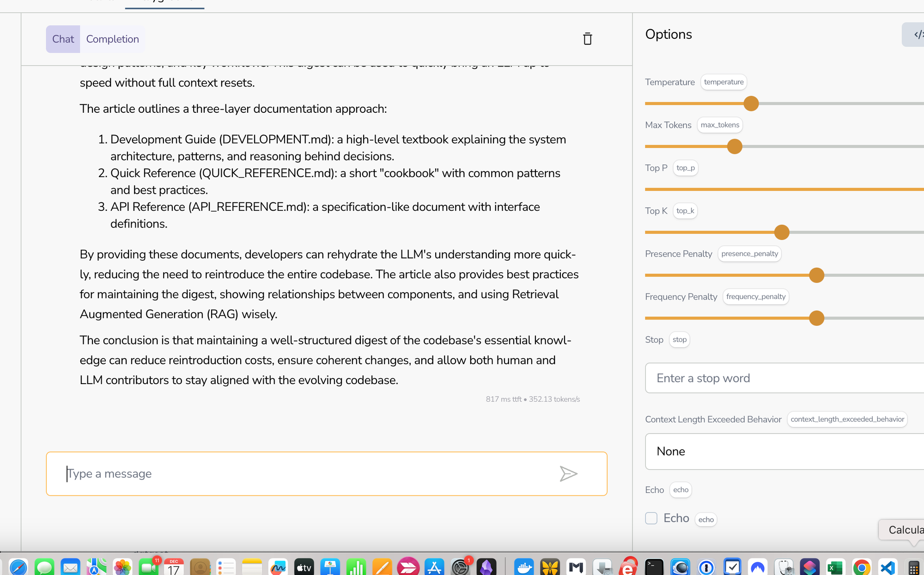
Task: Click the 'context_length_exceeded_behavior' parameter tag
Action: pyautogui.click(x=847, y=419)
